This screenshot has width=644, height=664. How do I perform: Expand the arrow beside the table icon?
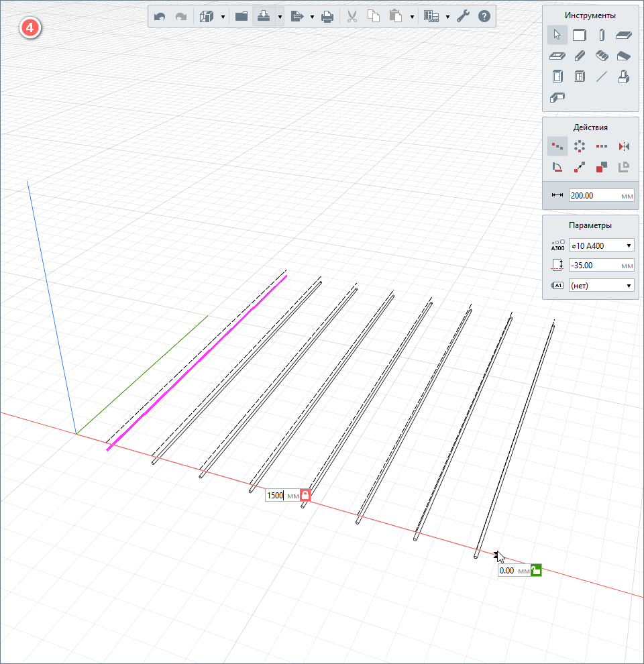(447, 17)
